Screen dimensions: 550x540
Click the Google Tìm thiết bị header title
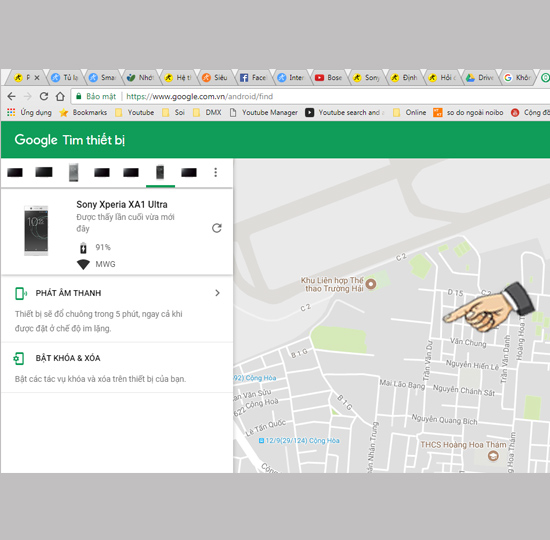point(69,140)
